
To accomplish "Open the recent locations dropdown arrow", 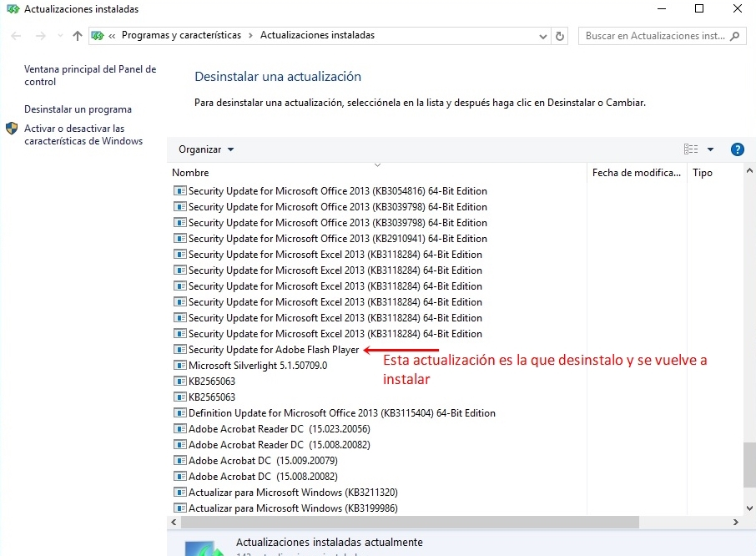I will [x=60, y=36].
